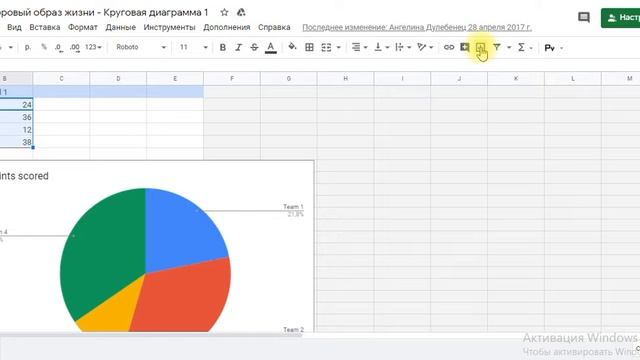
Task: Click the Drive save-status icon beside the title
Action: 241,13
